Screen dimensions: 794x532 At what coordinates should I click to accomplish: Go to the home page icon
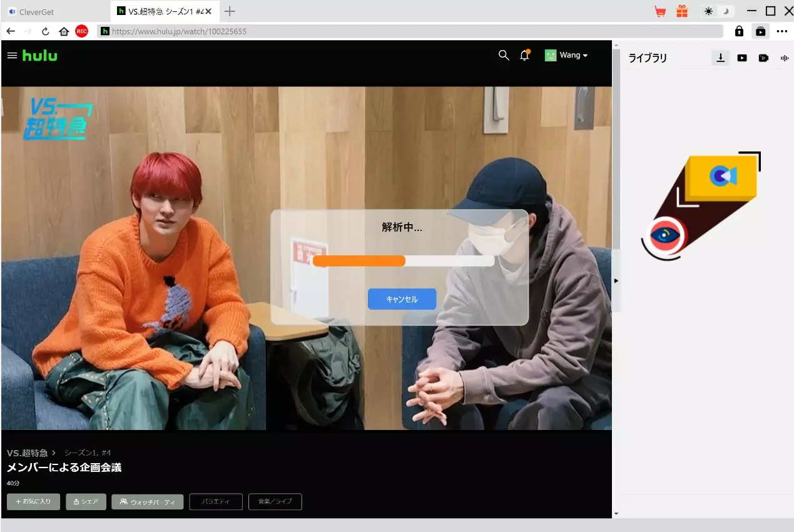coord(64,31)
